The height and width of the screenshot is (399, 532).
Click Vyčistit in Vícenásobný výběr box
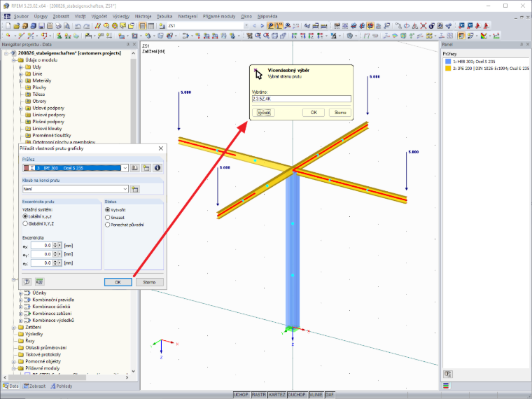pos(264,112)
